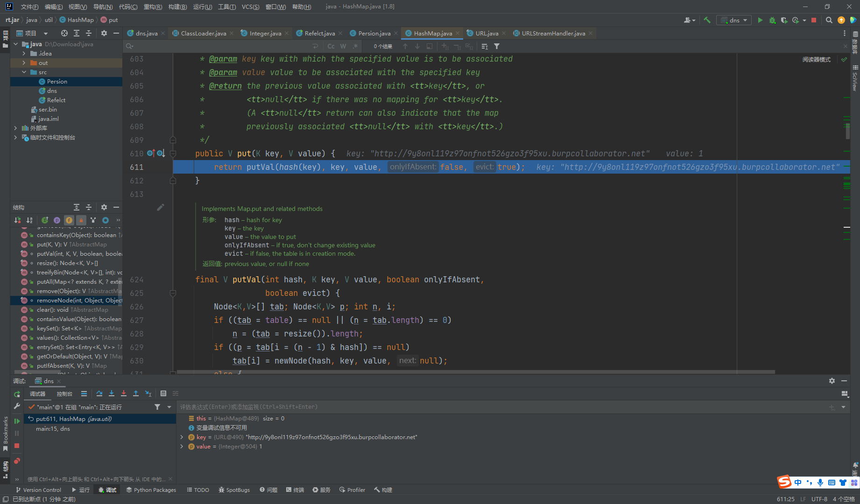The height and width of the screenshot is (504, 860).
Task: Toggle Regex option in search bar
Action: (355, 46)
